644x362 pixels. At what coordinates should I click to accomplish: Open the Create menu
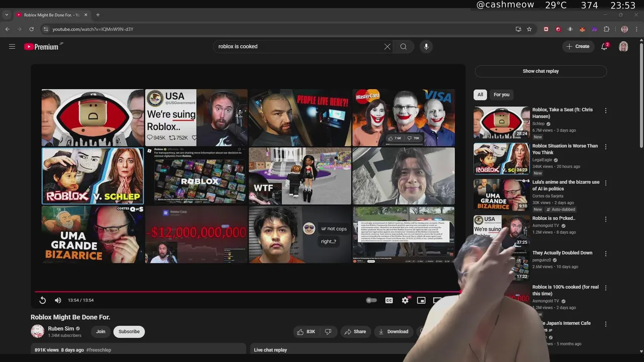[x=578, y=46]
